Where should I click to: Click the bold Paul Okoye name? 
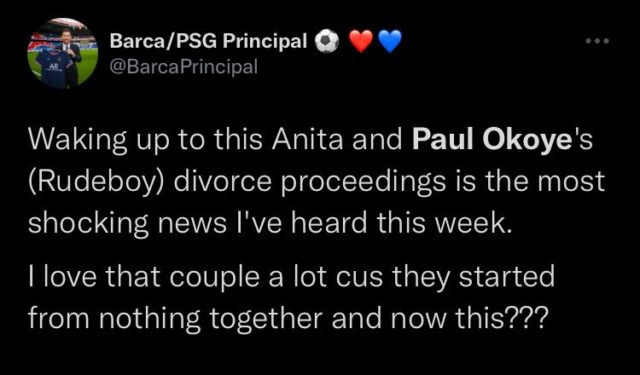pyautogui.click(x=491, y=140)
